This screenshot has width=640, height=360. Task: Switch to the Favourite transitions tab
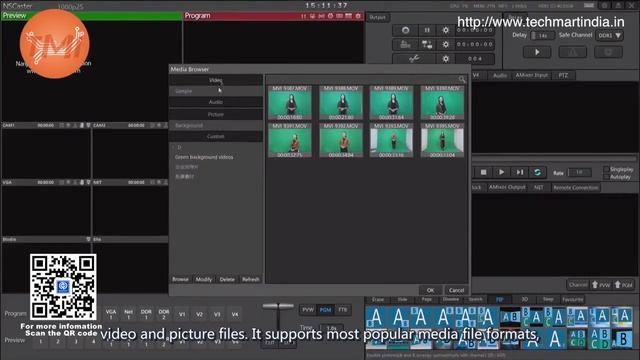[573, 300]
